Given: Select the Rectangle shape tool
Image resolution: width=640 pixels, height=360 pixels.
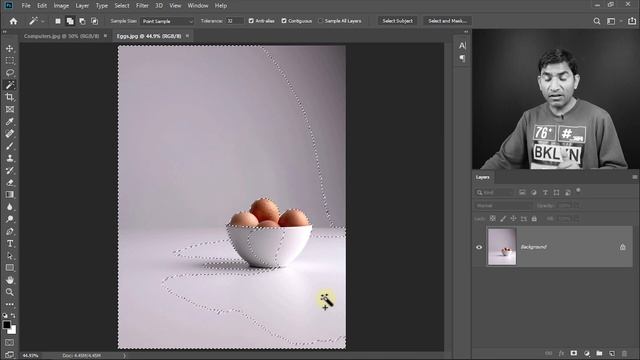Looking at the screenshot, I should coord(10,268).
